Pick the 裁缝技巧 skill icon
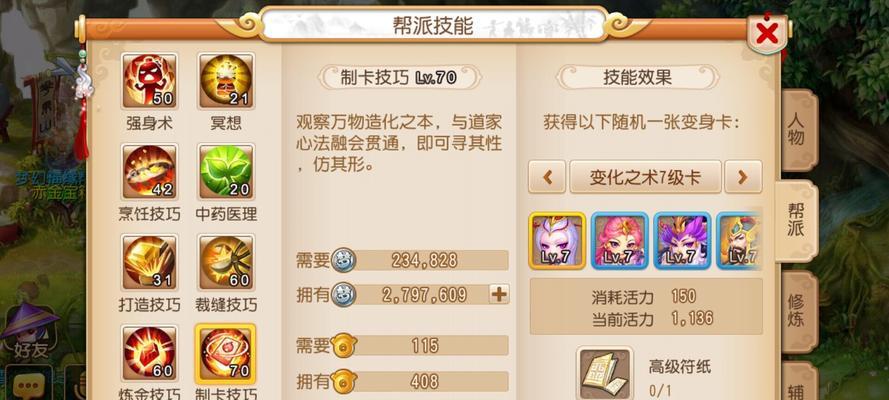Image resolution: width=889 pixels, height=400 pixels. click(x=226, y=262)
